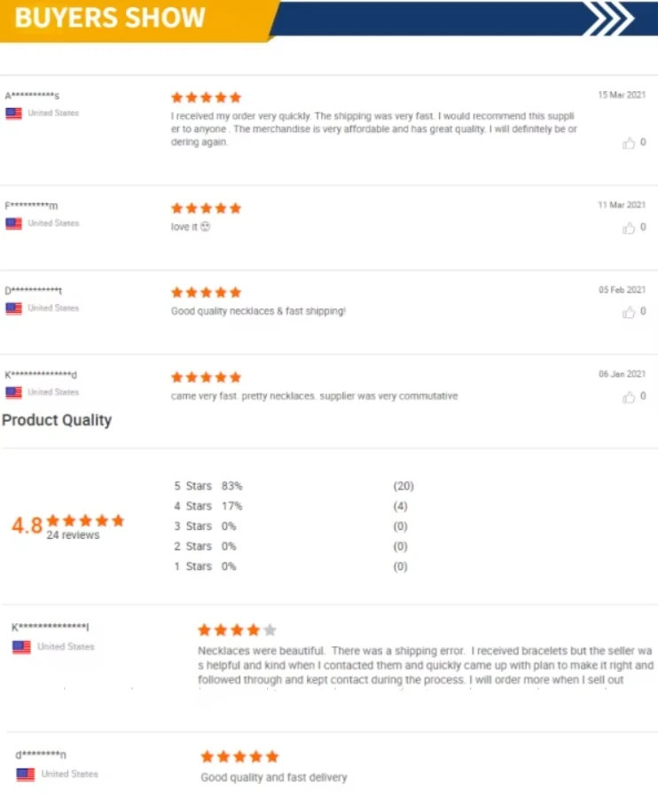Click the 4.8 overall rating score

click(27, 525)
